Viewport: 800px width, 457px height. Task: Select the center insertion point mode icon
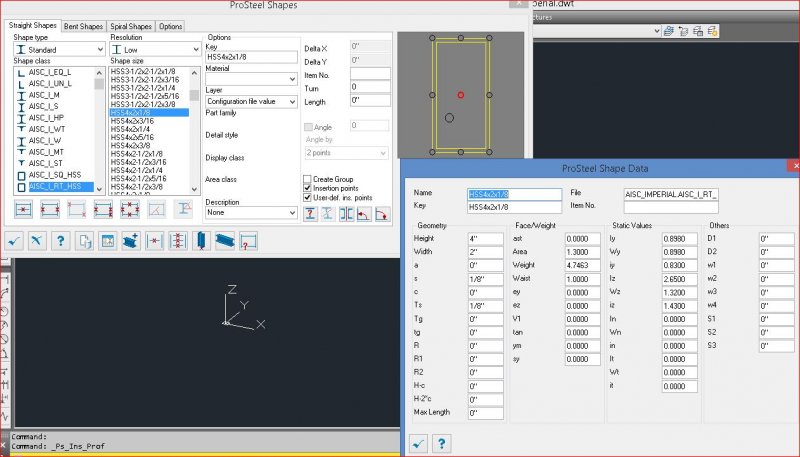(x=23, y=210)
